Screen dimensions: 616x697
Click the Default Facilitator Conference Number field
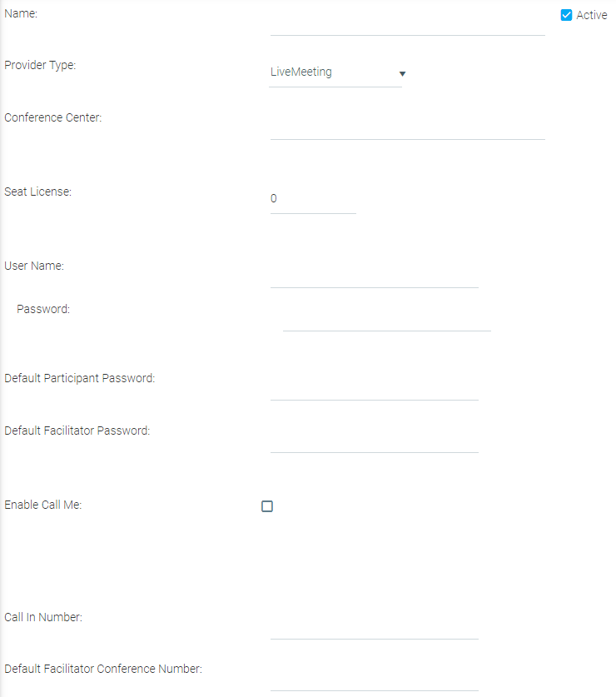(x=374, y=680)
